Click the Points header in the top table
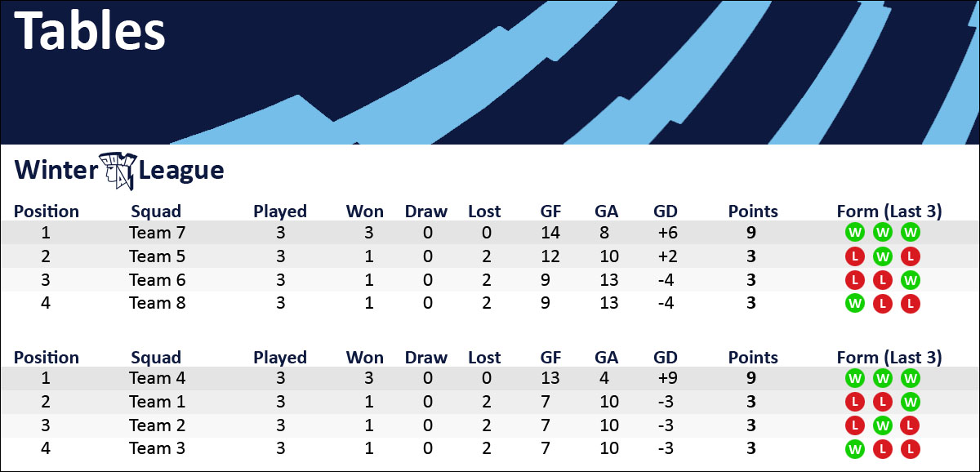This screenshot has width=980, height=472. (753, 212)
